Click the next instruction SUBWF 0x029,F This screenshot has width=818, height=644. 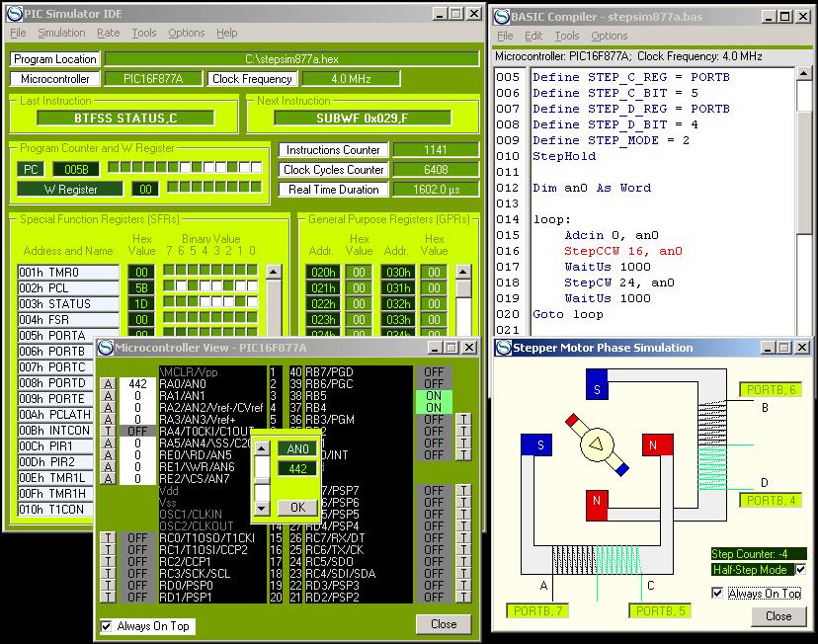[x=362, y=118]
